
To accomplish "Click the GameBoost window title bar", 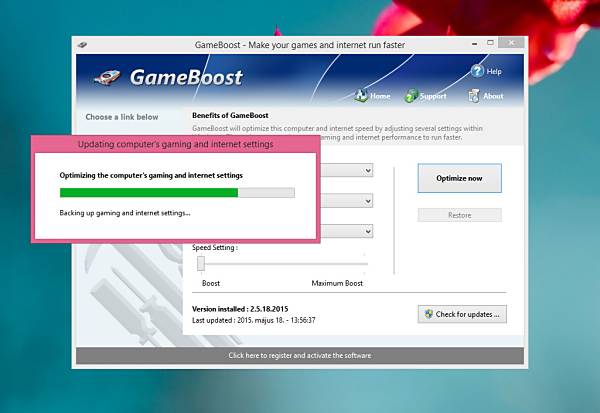I will [300, 45].
